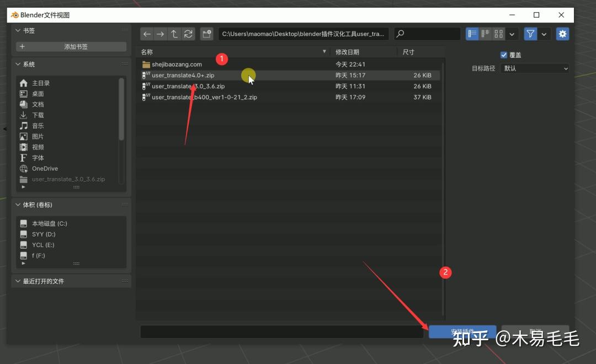This screenshot has height=364, width=596.
Task: Switch to grid thumbnail display mode
Action: (498, 34)
